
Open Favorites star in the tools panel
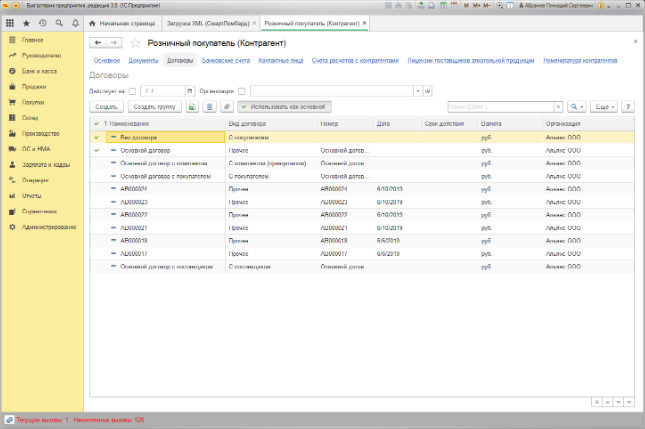[26, 23]
